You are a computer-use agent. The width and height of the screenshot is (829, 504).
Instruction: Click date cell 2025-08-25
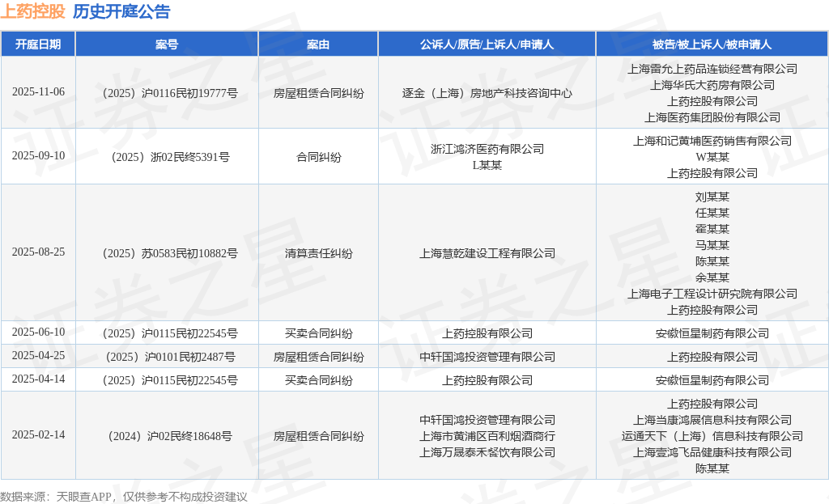38,252
